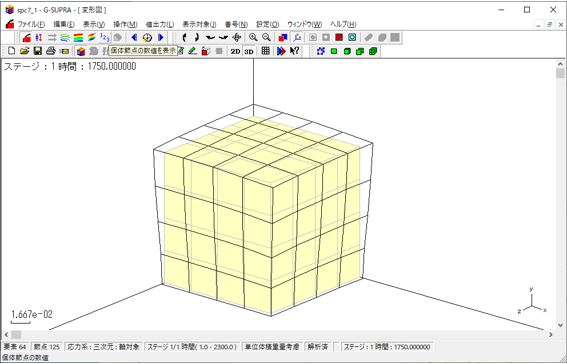
Task: Click the single green square icon
Action: 334,51
